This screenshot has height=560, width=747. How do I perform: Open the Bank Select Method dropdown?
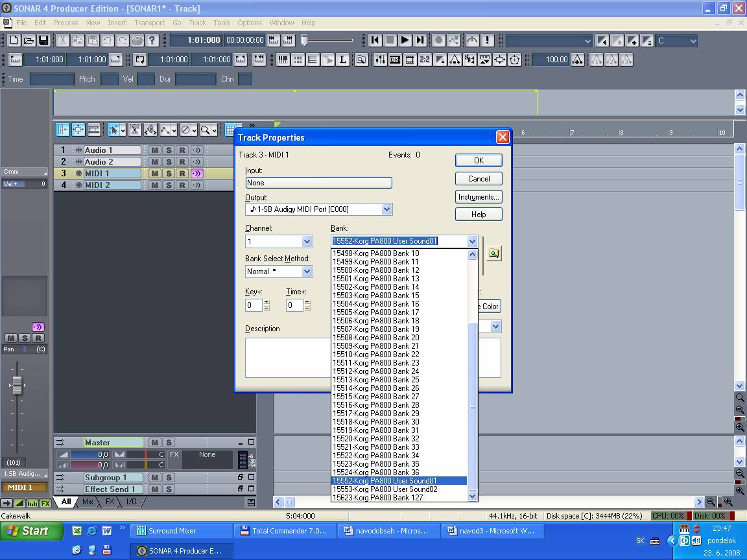pos(307,272)
